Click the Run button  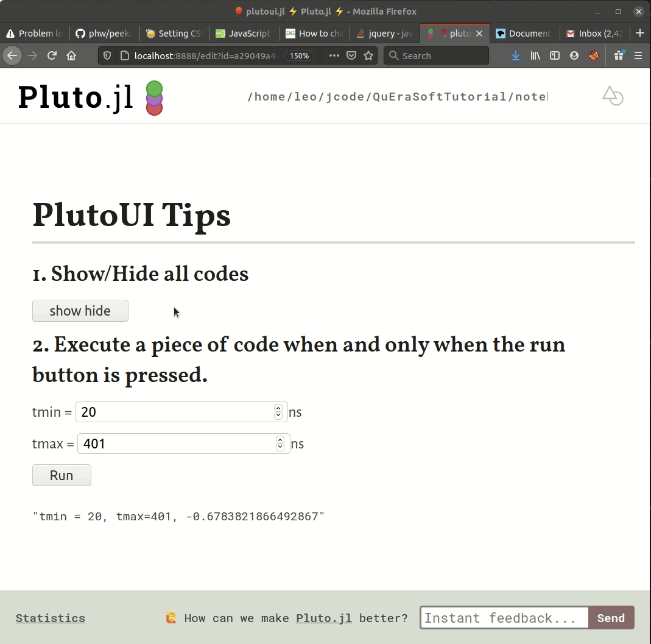coord(62,475)
